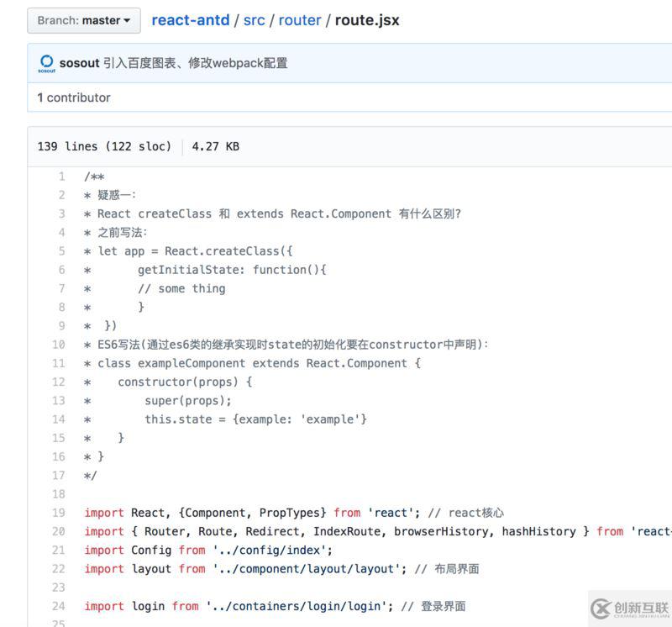Click the import layout from '../component/layout/layout' line
Viewport: 672px width, 627px height.
[281, 569]
